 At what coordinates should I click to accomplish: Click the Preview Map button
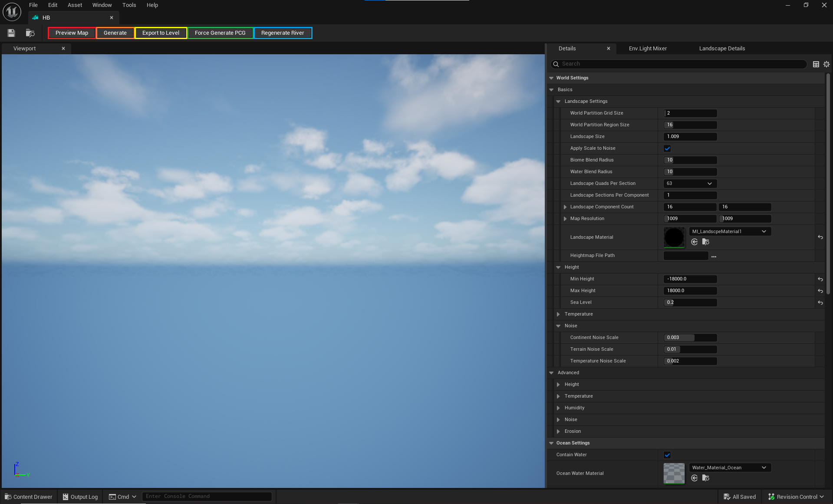(x=72, y=33)
